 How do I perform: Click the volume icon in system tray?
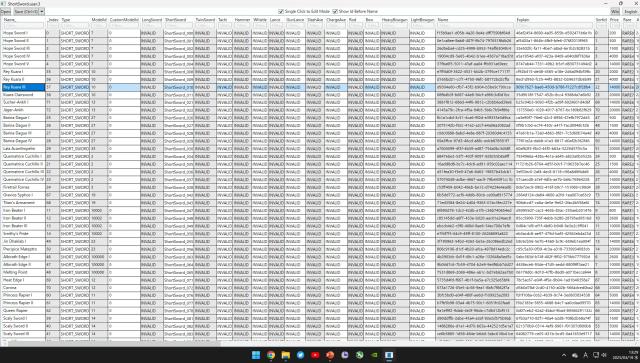pyautogui.click(x=604, y=355)
